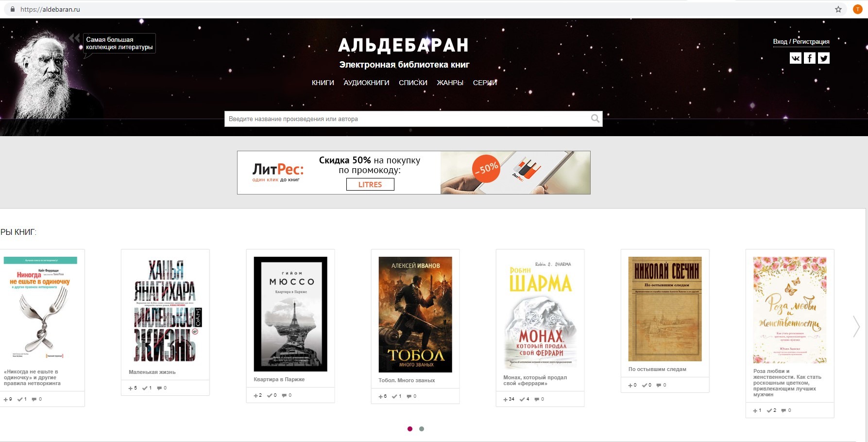Viewport: 868px width, 442px height.
Task: Open the Facebook social icon
Action: tap(810, 58)
